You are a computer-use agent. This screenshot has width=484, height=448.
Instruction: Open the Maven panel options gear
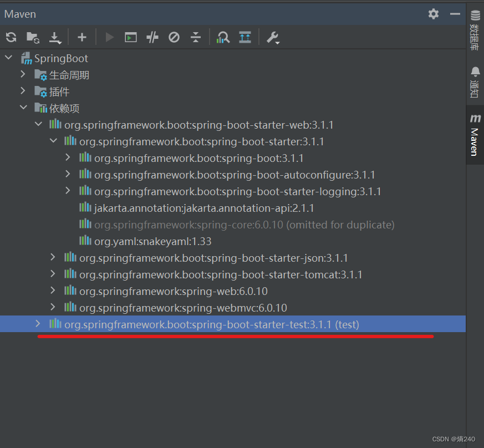(x=433, y=14)
